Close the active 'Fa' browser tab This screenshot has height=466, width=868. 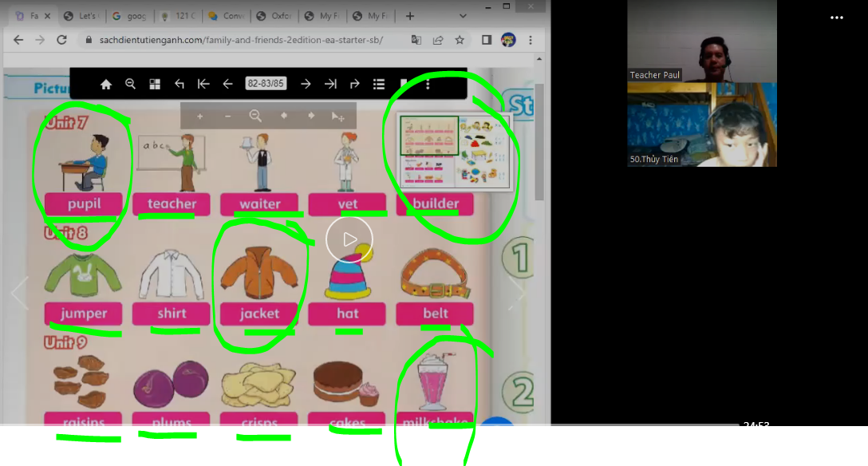(48, 16)
